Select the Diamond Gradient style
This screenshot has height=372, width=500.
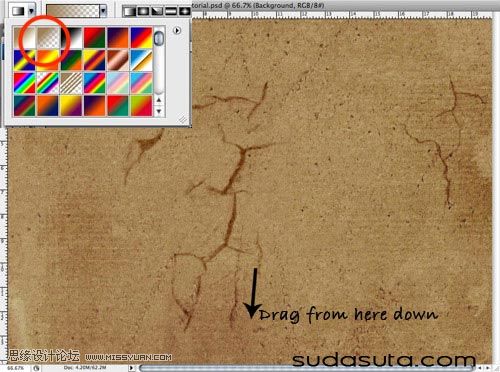[x=184, y=11]
